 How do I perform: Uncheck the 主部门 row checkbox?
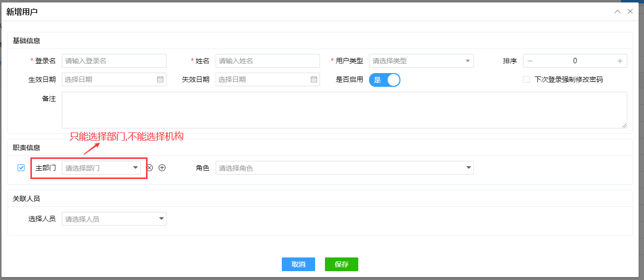(21, 168)
